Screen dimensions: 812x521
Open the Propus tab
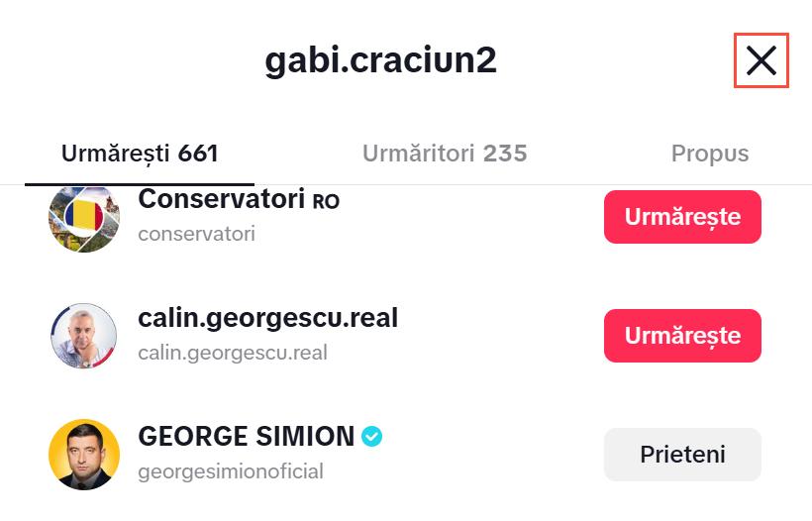pos(710,154)
